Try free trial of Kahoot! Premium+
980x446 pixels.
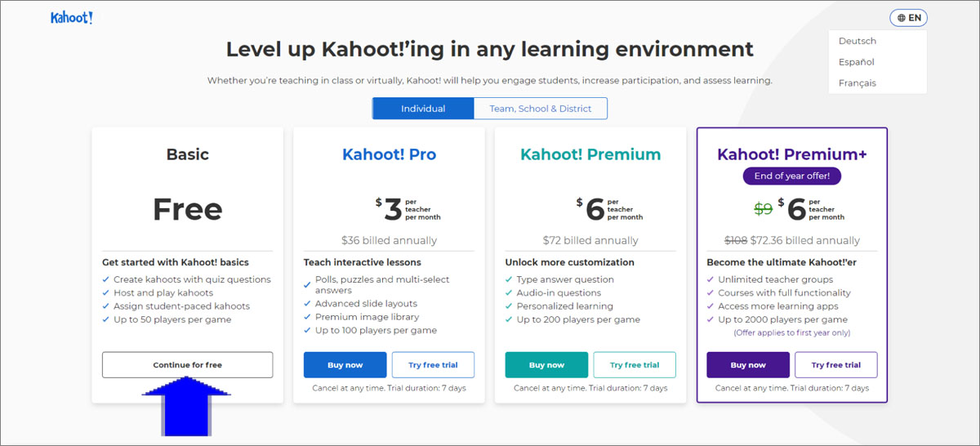[836, 365]
